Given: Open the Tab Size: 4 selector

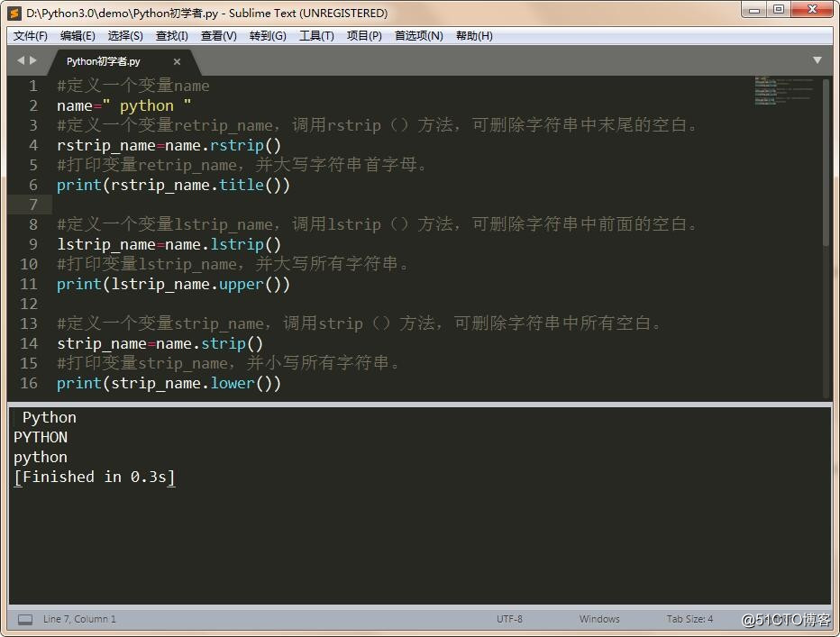Looking at the screenshot, I should 689,619.
